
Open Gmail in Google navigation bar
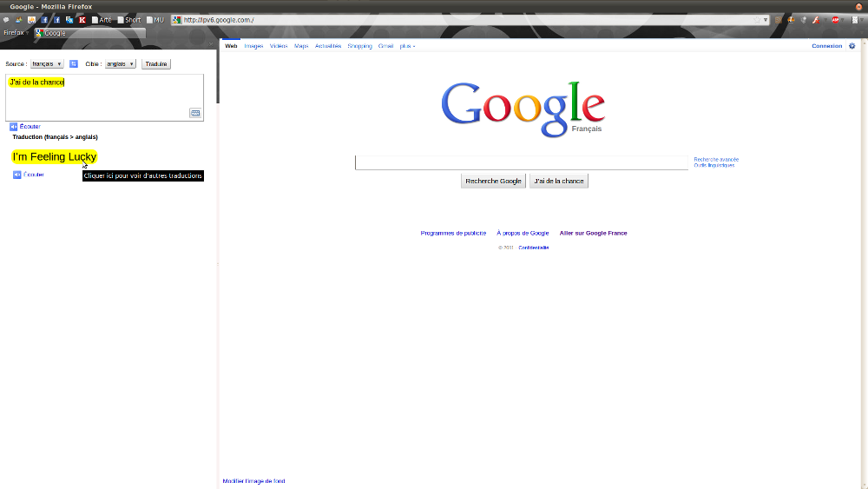[x=386, y=46]
